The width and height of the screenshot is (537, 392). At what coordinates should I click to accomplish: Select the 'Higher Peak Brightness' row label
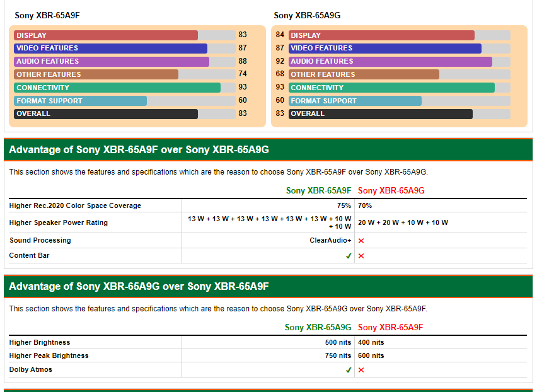click(x=49, y=355)
